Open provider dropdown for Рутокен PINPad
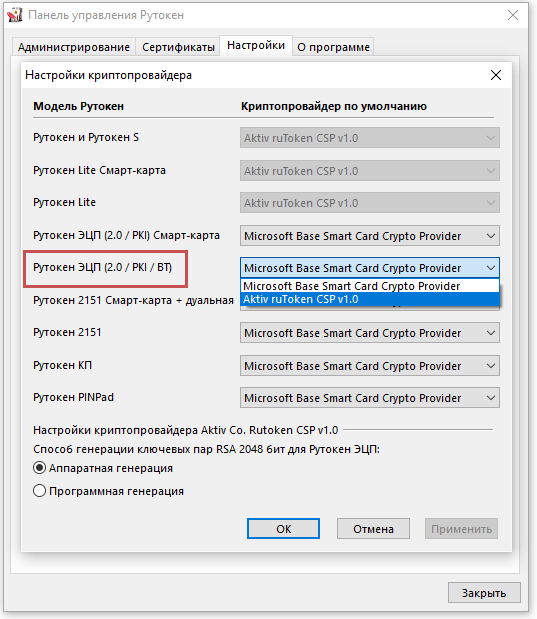Screen dimensions: 537x619 (370, 398)
